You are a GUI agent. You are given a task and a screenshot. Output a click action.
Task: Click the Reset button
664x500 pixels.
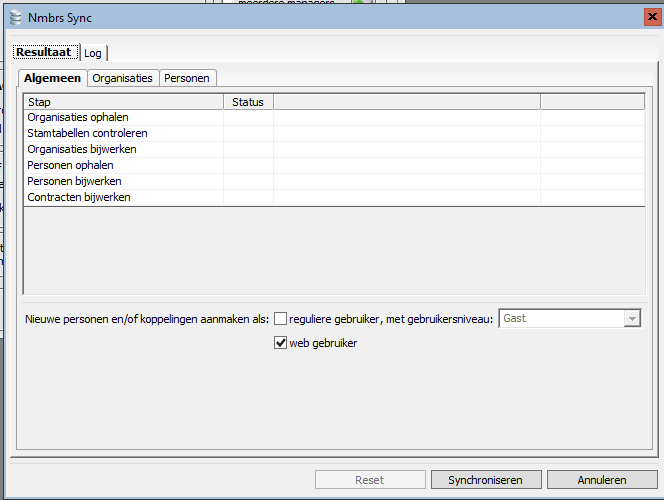[x=370, y=480]
